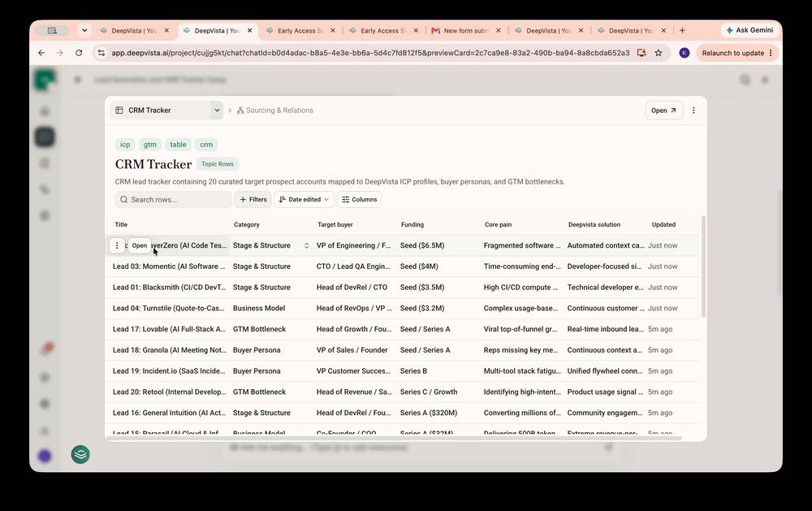The width and height of the screenshot is (812, 511).
Task: Click the Updated column header
Action: coord(663,224)
